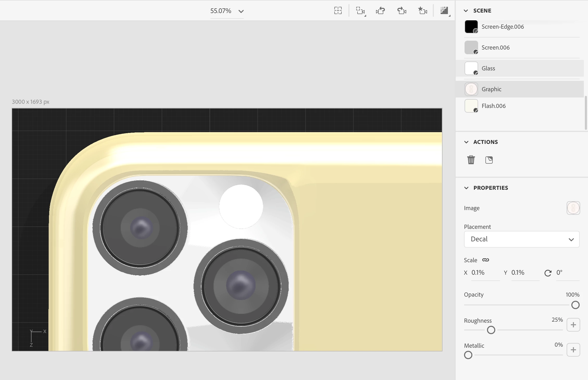The image size is (588, 380).
Task: Click the sticker icon in Actions
Action: point(489,160)
